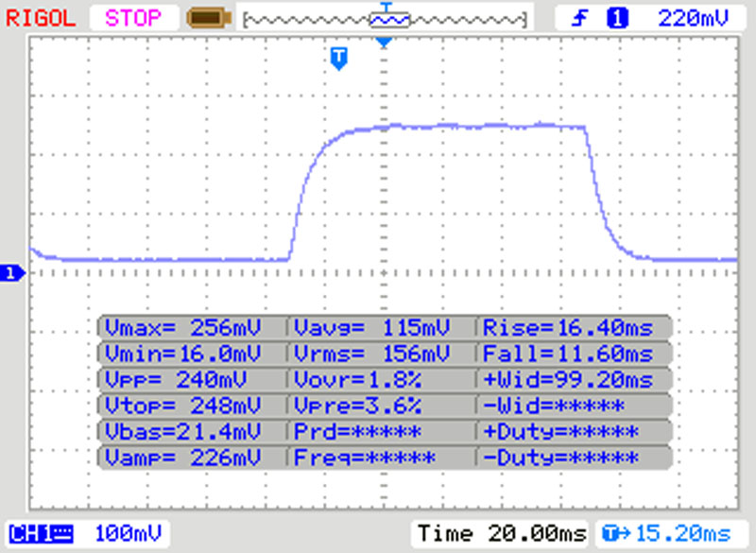Image resolution: width=756 pixels, height=553 pixels.
Task: Click the trigger point triangle at top center
Action: pyautogui.click(x=384, y=43)
